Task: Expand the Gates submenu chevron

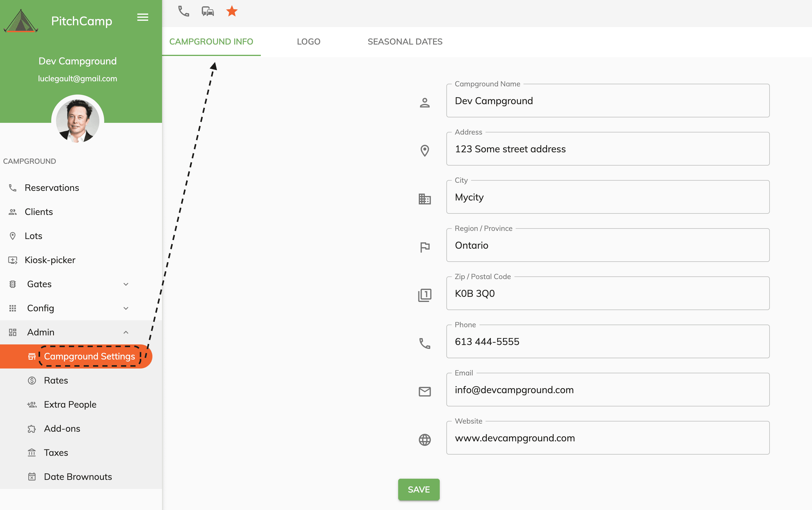Action: point(126,284)
